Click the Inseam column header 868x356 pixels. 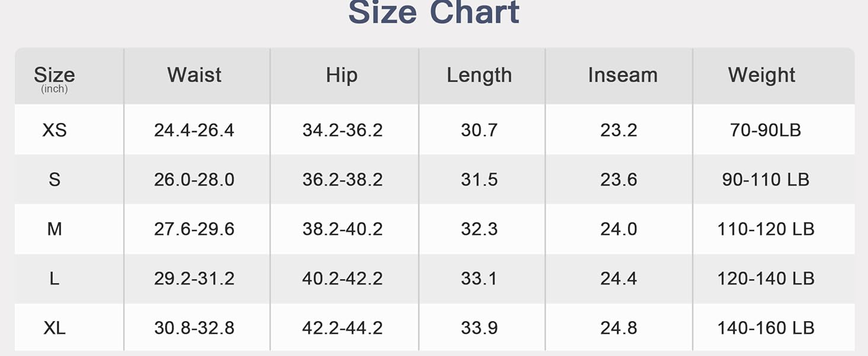623,75
